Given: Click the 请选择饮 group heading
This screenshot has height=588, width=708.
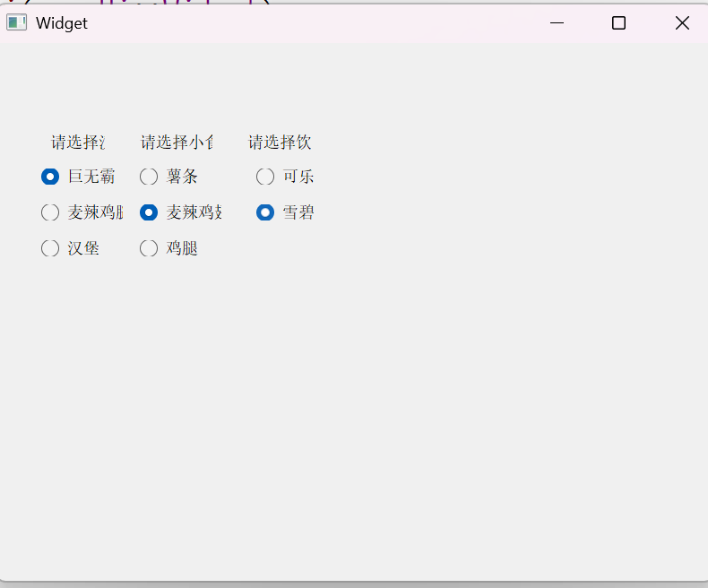Looking at the screenshot, I should coord(280,143).
